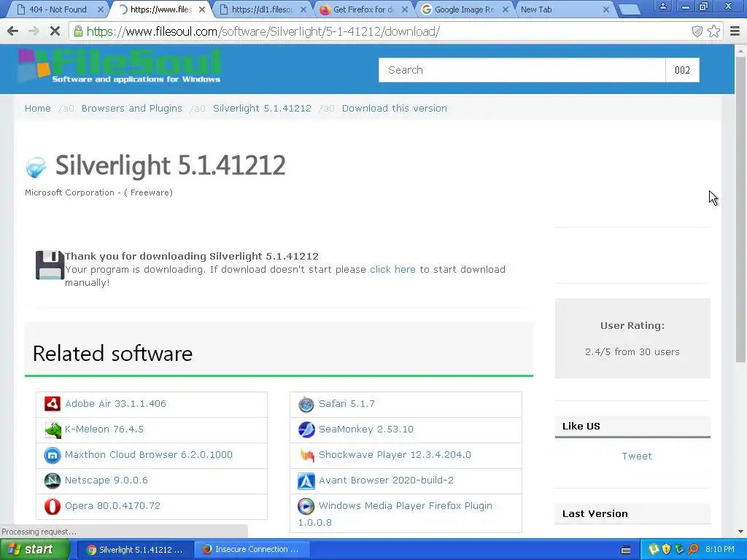The image size is (747, 560).
Task: Open Windows Media Player Firefox Plugin link
Action: [406, 506]
